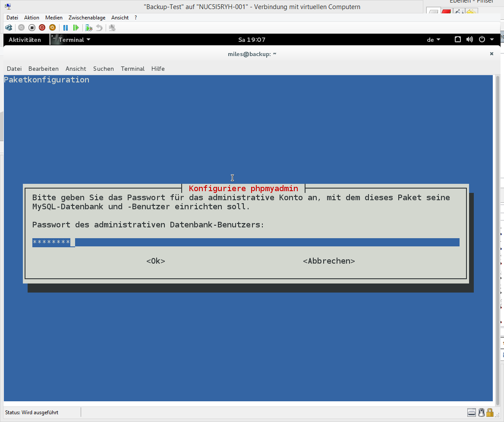The width and height of the screenshot is (504, 422).
Task: Click the 'Konfiguriere phpmyadmin' dialog title
Action: coord(243,188)
